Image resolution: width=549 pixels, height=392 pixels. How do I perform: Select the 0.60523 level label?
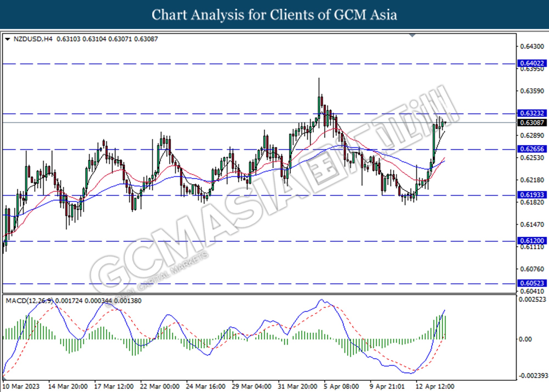[532, 283]
